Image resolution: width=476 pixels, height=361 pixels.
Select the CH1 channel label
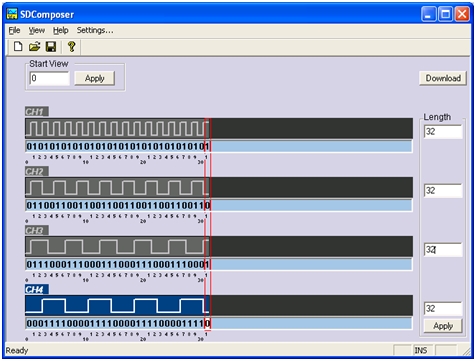37,111
